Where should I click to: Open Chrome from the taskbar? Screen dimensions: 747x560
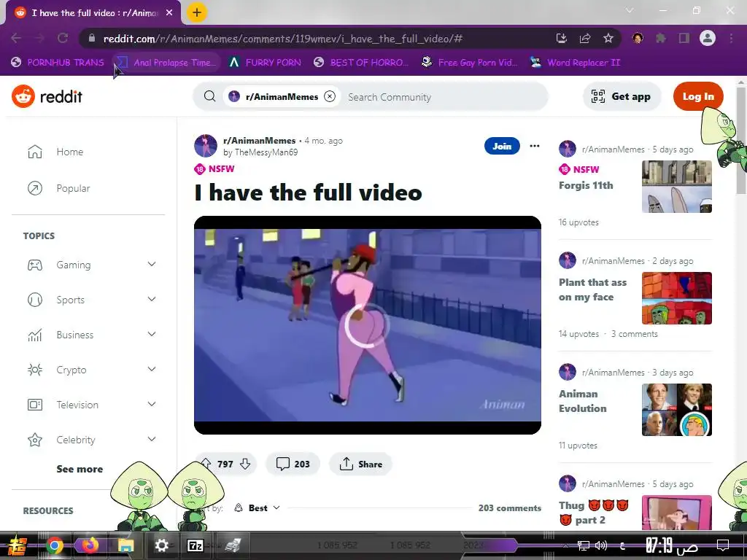(x=55, y=545)
